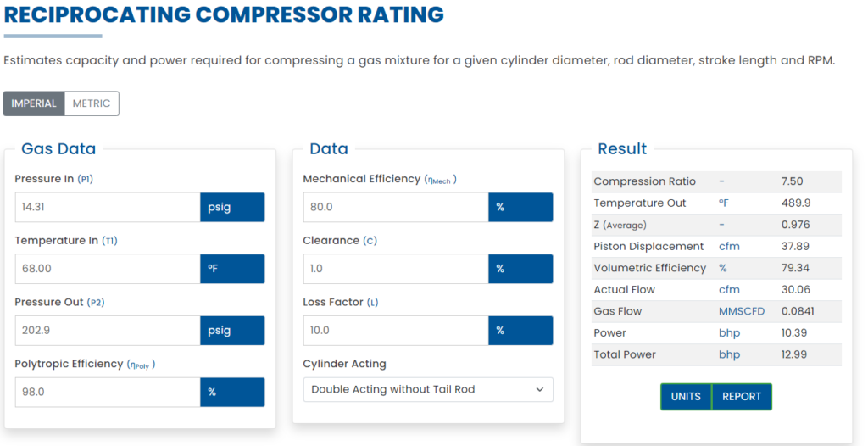Click the Actual Flow cfm unit
The width and height of the screenshot is (868, 446).
pos(728,290)
